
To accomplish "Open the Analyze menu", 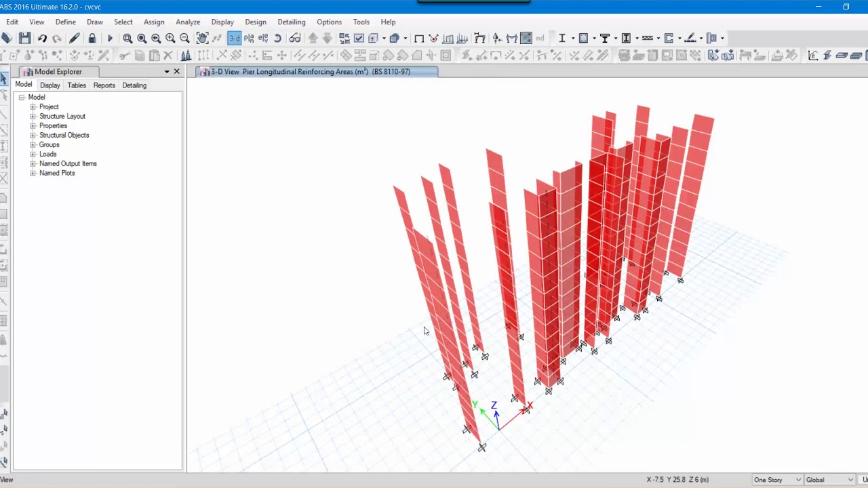I will pos(188,22).
